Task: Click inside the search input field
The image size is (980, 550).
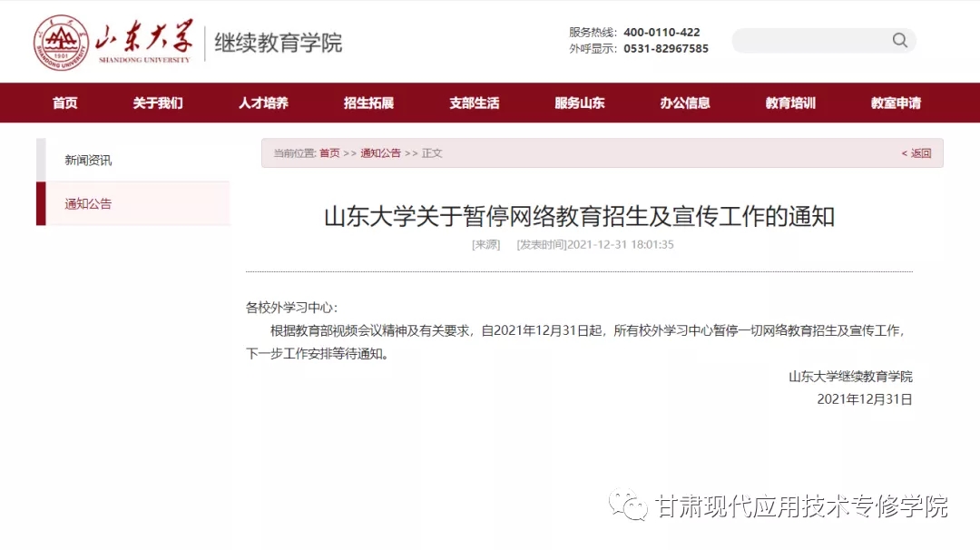Action: pos(812,41)
